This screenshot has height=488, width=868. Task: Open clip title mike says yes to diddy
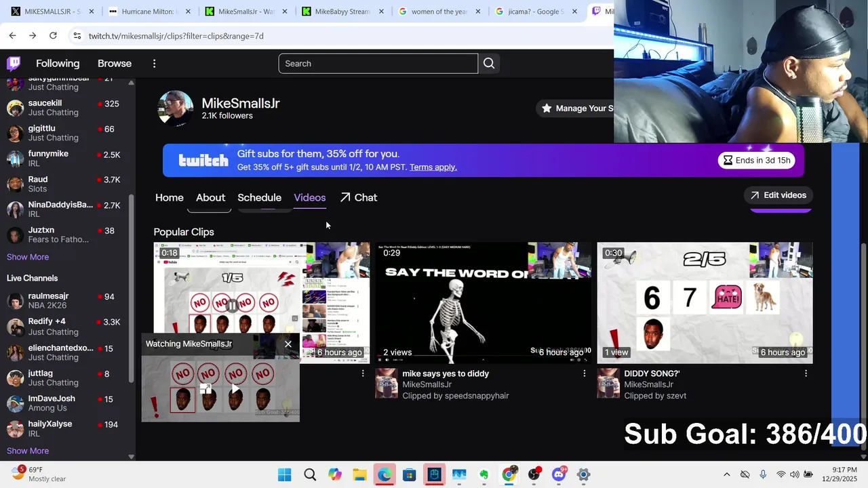(446, 373)
